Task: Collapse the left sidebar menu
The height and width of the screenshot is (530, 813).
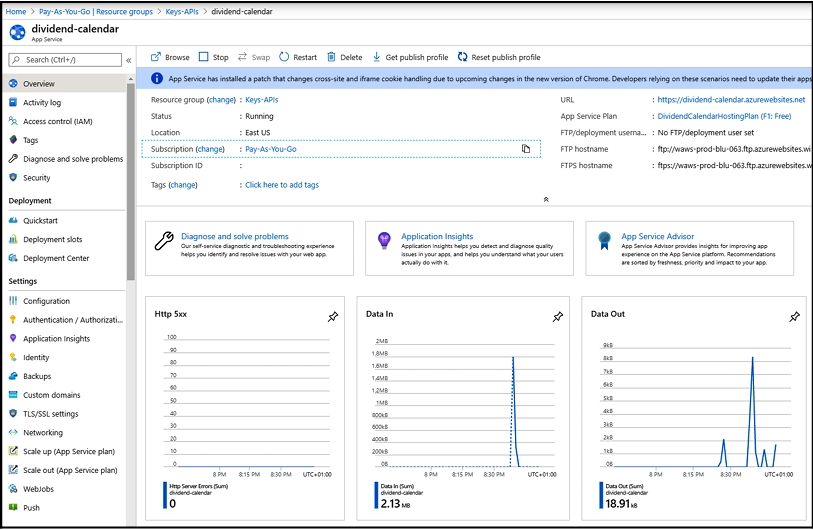Action: click(x=129, y=60)
